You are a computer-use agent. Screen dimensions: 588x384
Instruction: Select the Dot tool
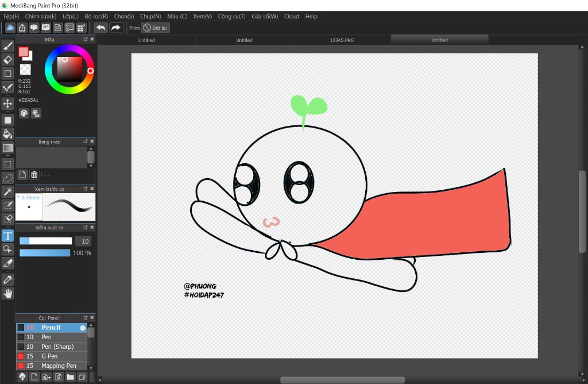coord(7,88)
